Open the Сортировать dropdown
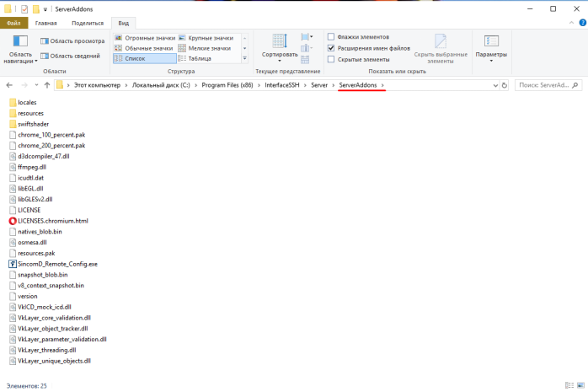The height and width of the screenshot is (392, 588). point(280,55)
